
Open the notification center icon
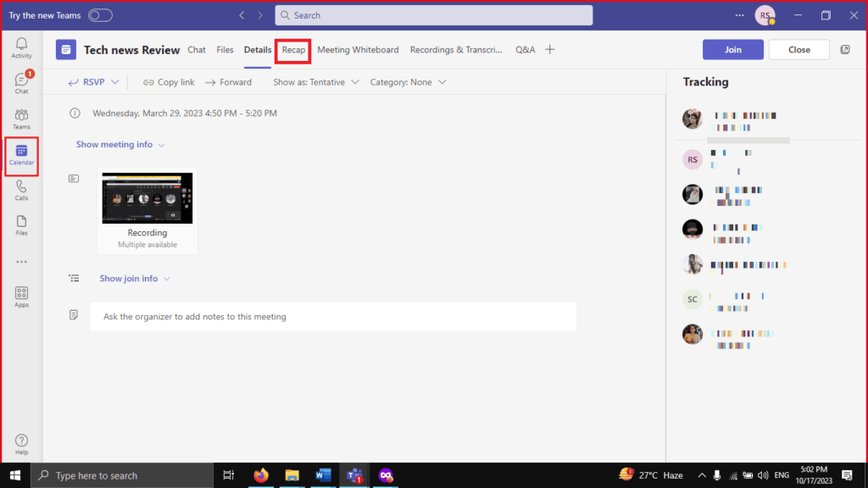[847, 475]
